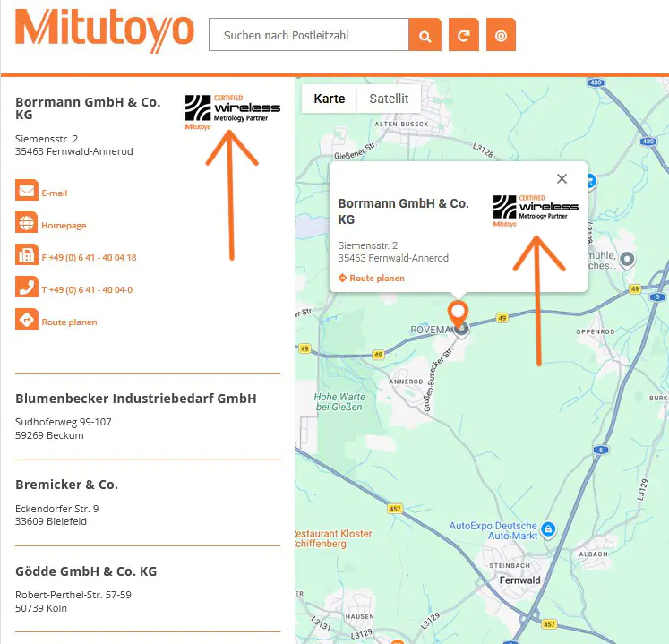This screenshot has height=644, width=669.
Task: Click Restaurant Kloster Schiffenberg map label
Action: click(x=332, y=538)
